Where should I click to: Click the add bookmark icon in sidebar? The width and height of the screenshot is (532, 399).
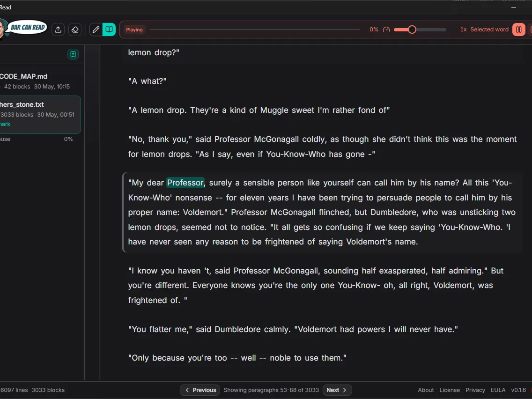[73, 54]
